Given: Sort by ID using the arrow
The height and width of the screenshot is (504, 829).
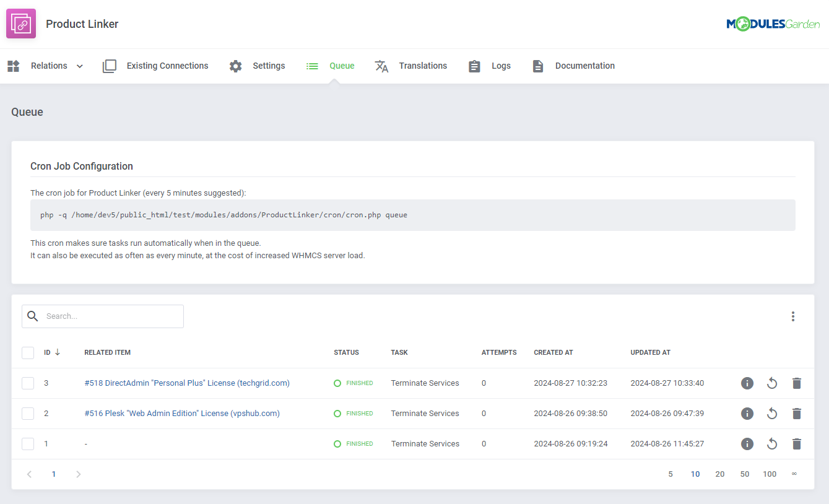Looking at the screenshot, I should click(x=58, y=352).
